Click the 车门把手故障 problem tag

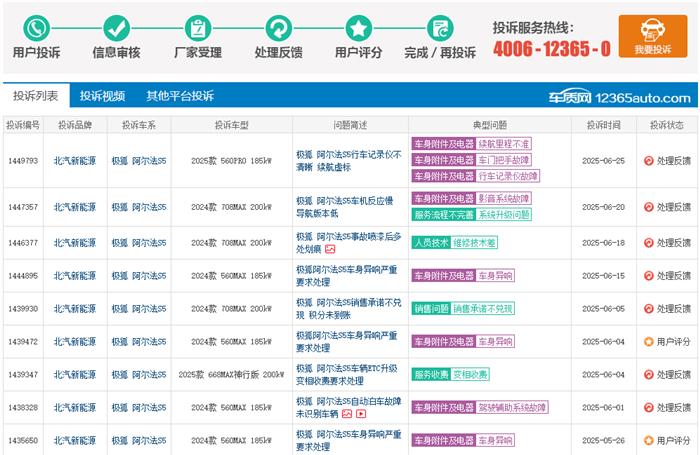(504, 160)
